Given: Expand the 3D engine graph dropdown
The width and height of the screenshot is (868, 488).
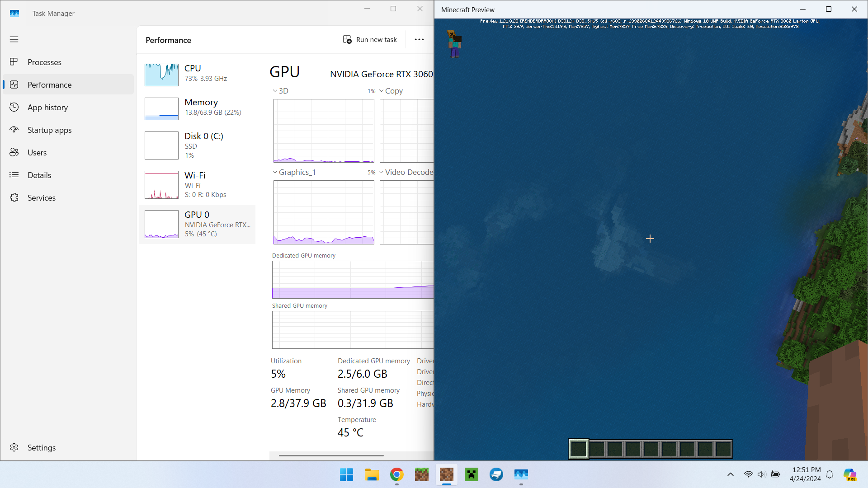Looking at the screenshot, I should [x=275, y=91].
